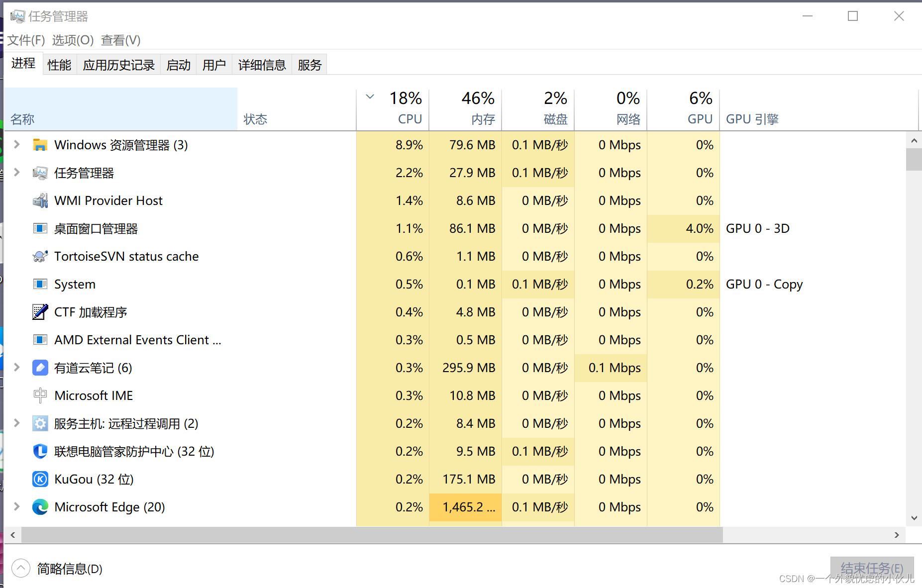Click the CTF 加载程序 pen icon
Image resolution: width=922 pixels, height=588 pixels.
click(40, 312)
